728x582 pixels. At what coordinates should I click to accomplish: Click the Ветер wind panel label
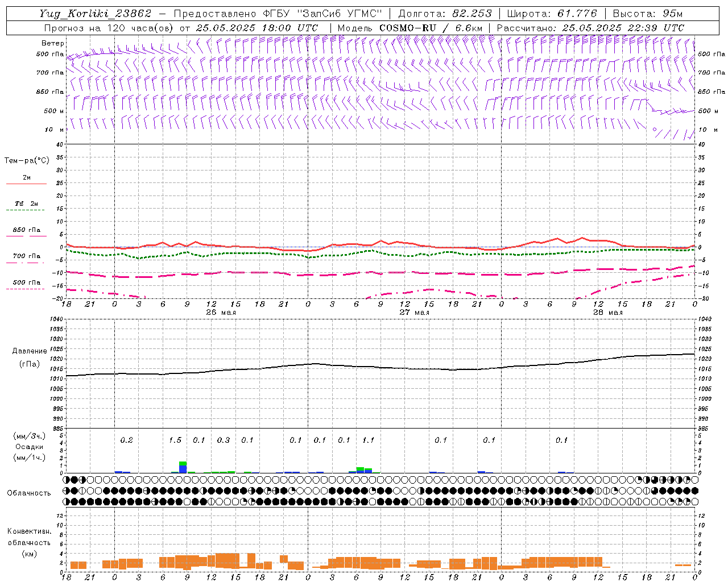[53, 43]
